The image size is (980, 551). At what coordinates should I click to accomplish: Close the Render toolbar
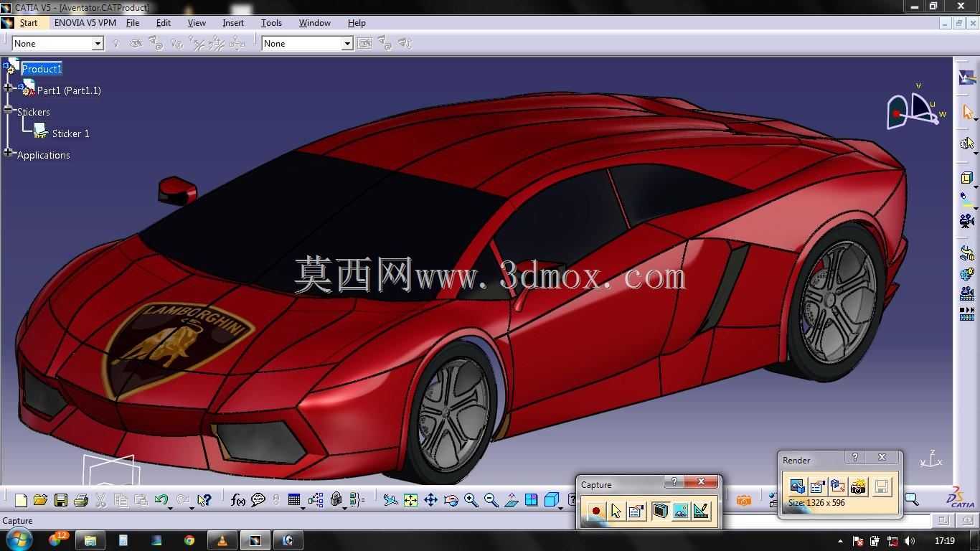tap(882, 458)
